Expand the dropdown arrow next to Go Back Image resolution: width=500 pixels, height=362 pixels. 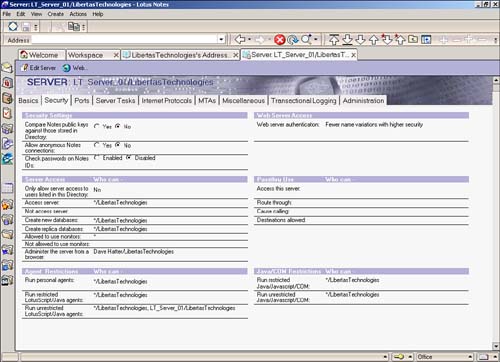click(249, 39)
